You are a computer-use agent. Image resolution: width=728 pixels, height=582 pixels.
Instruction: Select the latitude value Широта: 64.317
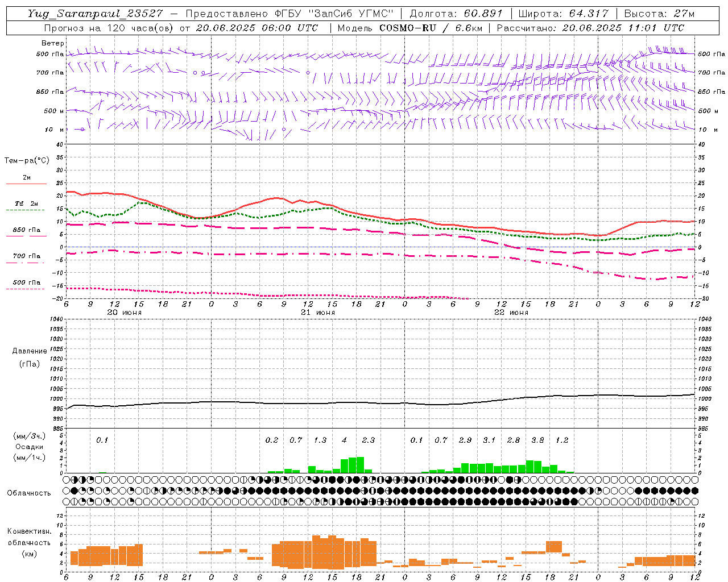click(x=563, y=14)
